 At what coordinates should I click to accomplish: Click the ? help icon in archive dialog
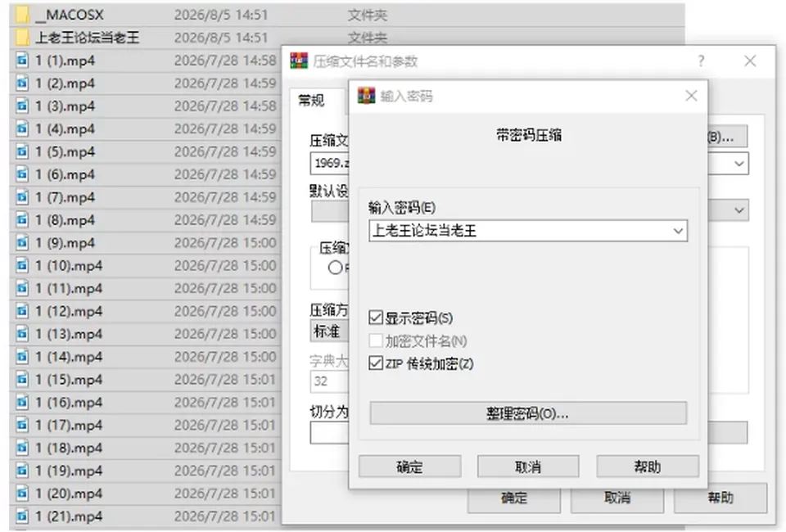click(701, 61)
